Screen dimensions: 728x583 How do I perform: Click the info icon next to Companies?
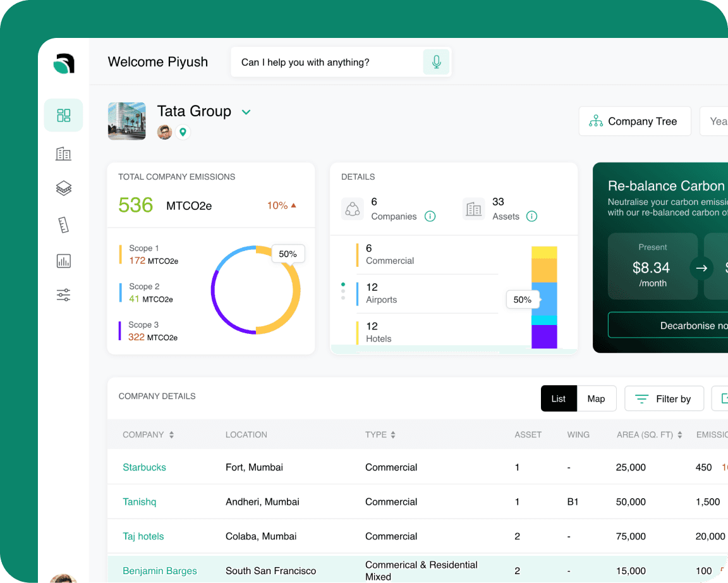[430, 216]
